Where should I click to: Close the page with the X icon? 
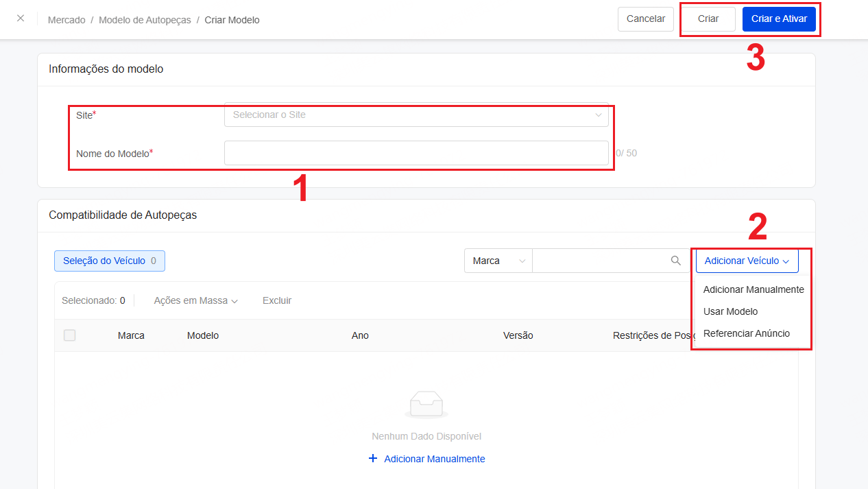point(21,19)
